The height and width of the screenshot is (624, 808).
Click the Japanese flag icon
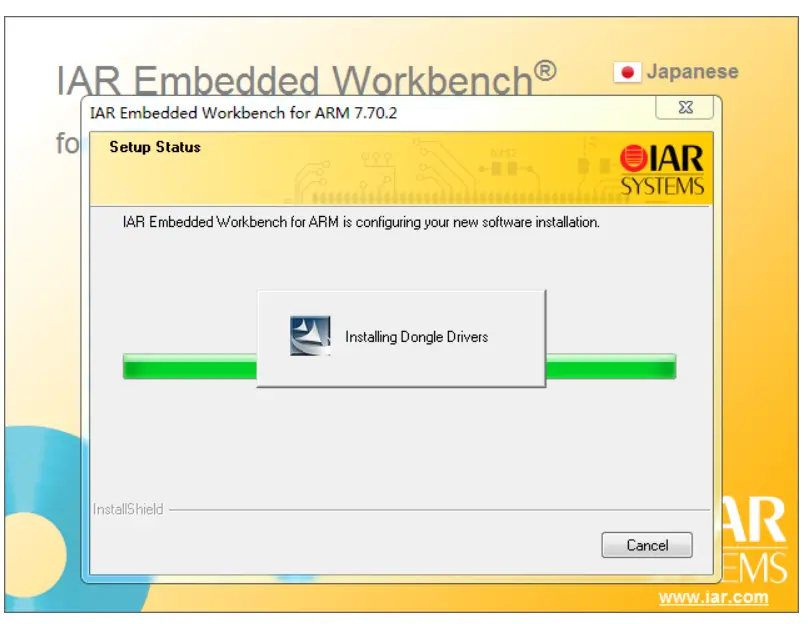[627, 72]
